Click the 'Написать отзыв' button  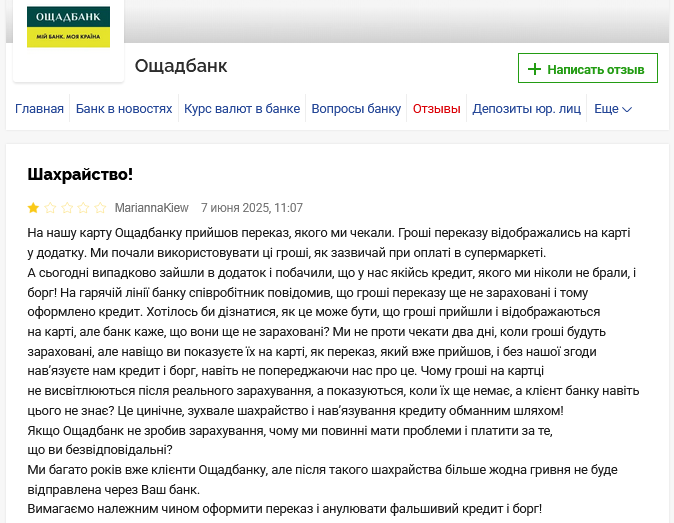(x=588, y=68)
